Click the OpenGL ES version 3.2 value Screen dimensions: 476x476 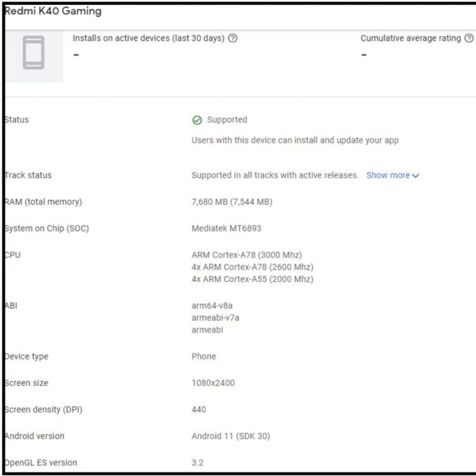pyautogui.click(x=198, y=462)
